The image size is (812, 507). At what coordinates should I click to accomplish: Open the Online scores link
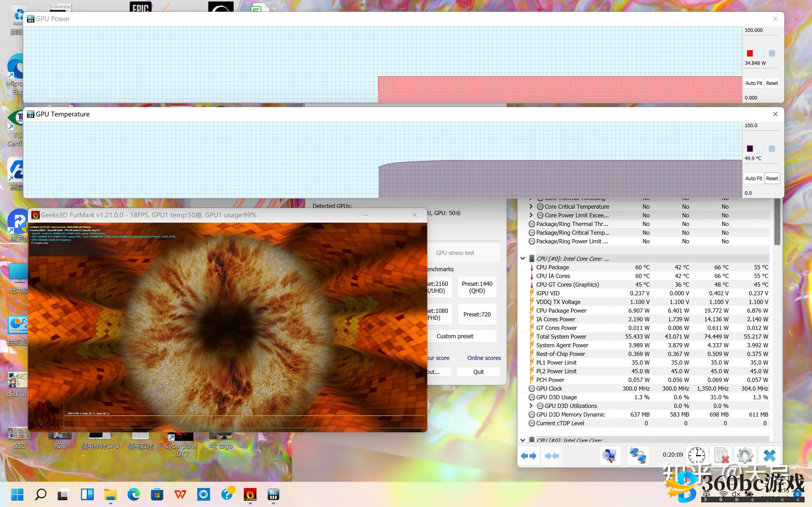coord(484,358)
